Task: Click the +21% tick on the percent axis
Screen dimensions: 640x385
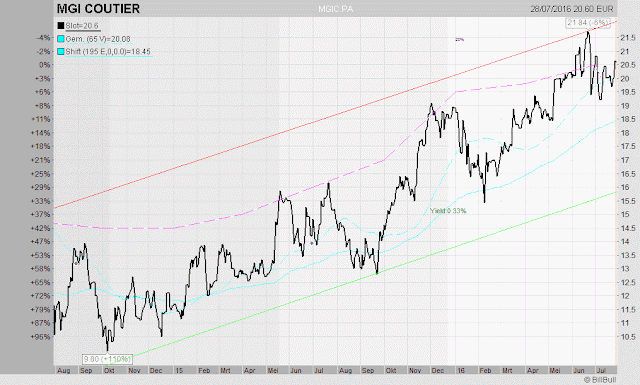Action: 41,160
